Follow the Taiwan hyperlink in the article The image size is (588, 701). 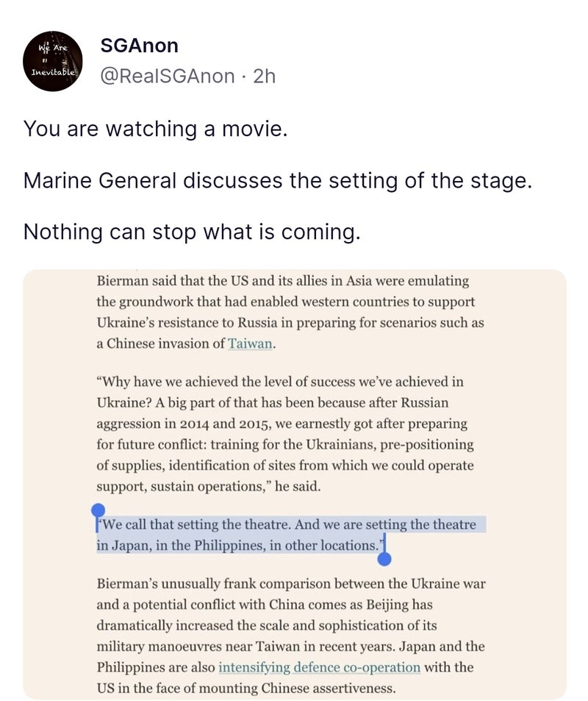click(251, 344)
